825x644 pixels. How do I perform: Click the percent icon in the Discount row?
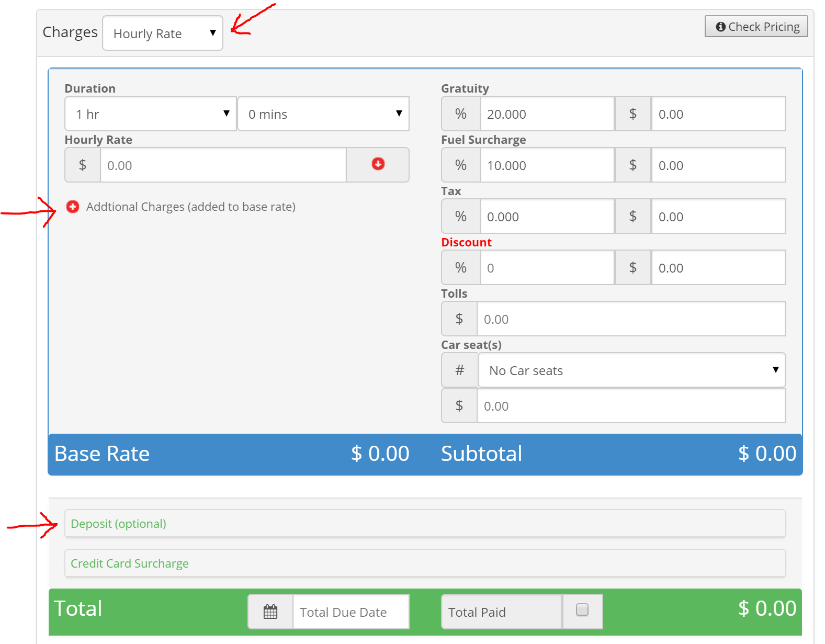click(460, 267)
